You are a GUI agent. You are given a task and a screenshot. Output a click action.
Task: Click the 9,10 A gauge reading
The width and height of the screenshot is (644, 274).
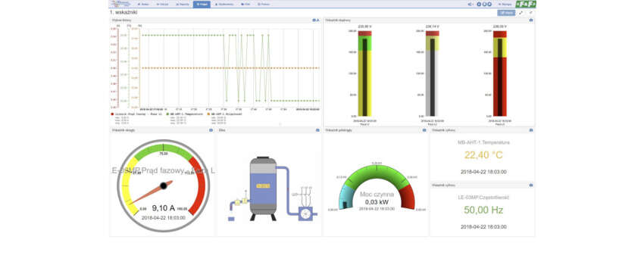(164, 208)
